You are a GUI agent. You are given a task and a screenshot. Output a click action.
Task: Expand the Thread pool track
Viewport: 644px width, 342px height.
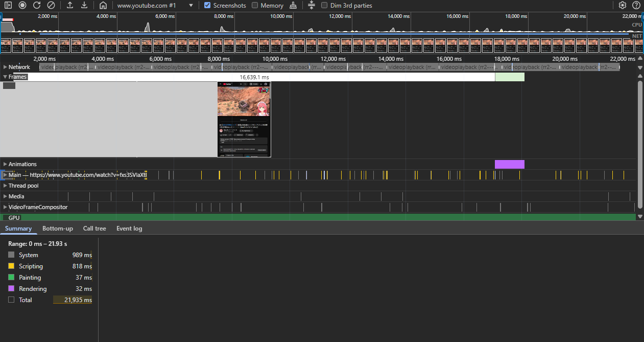pos(5,186)
